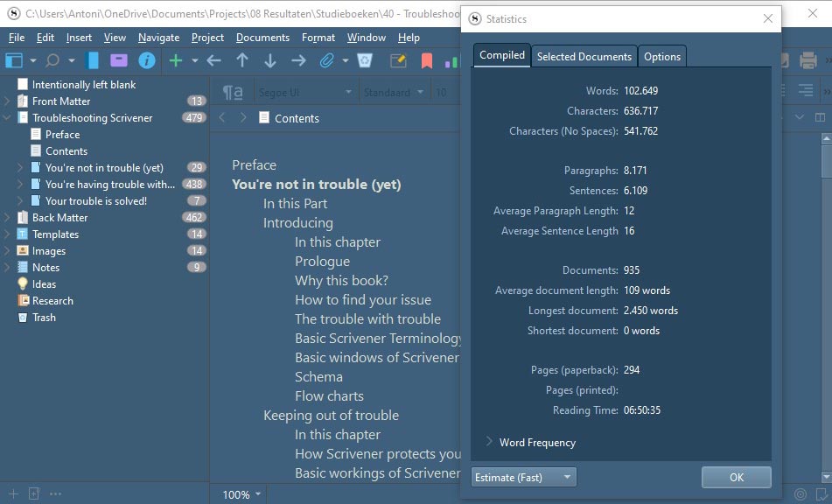Open the Standaard font style dropdown

click(x=394, y=92)
